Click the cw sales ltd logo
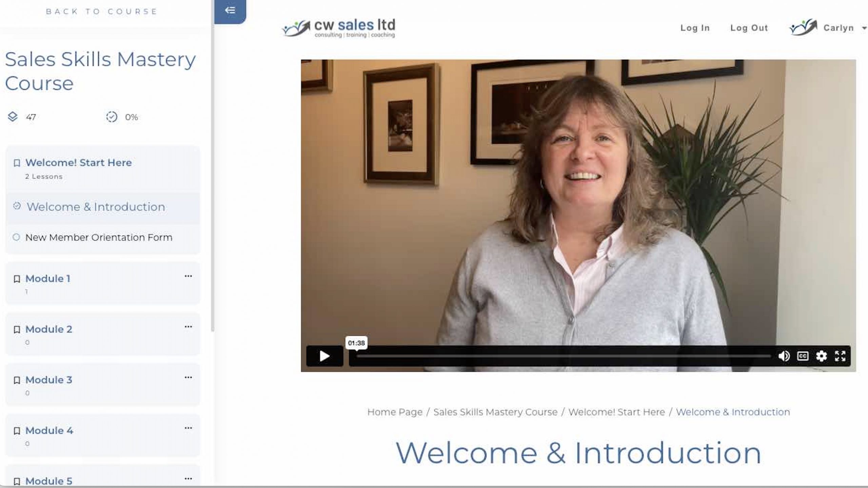This screenshot has width=868, height=488. (338, 28)
